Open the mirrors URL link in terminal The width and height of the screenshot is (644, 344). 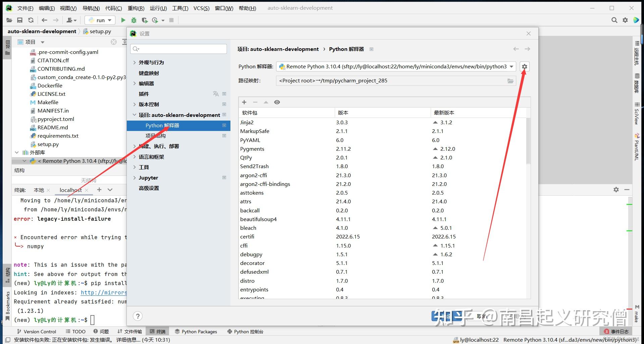click(104, 292)
